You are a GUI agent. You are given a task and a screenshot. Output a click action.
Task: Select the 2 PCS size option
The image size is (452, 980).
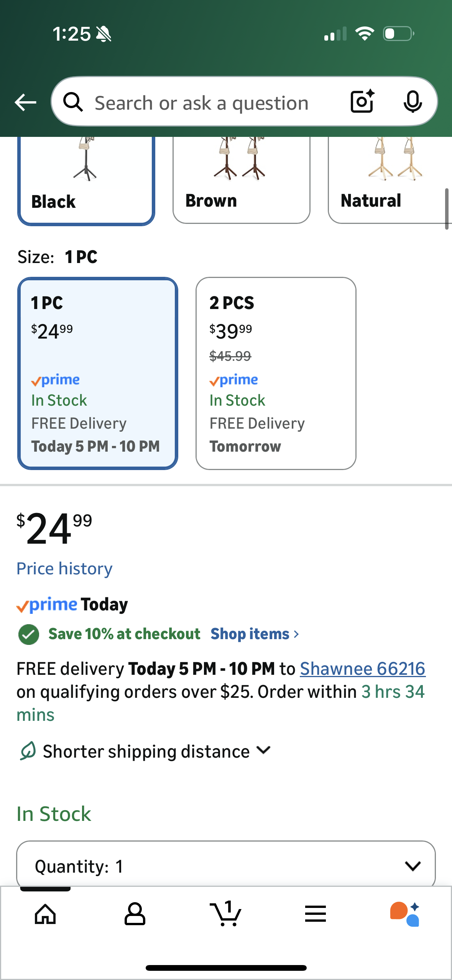276,373
